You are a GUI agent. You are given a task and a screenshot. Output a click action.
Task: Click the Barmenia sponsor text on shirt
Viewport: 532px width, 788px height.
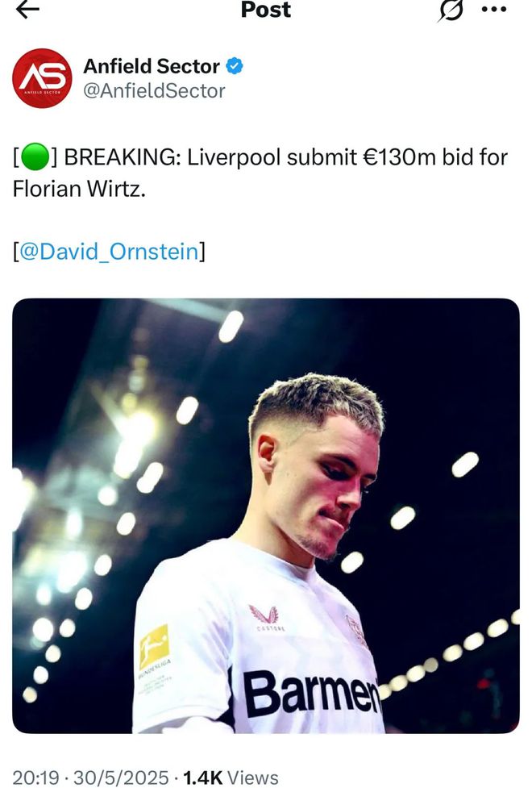[x=311, y=694]
